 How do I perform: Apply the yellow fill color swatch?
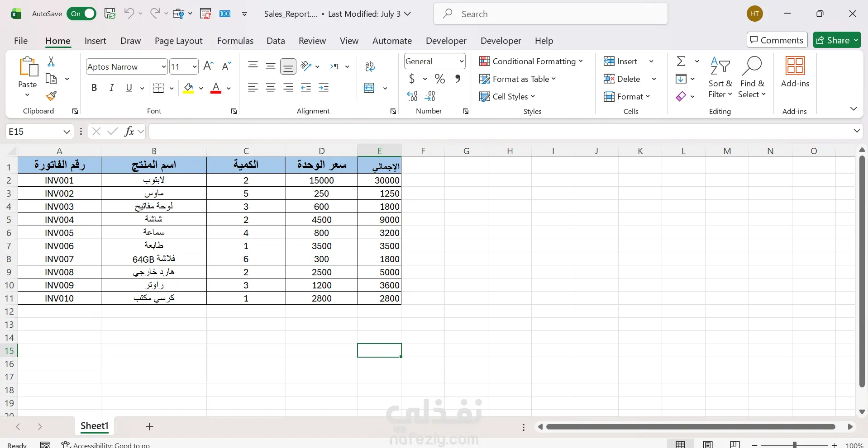point(189,88)
